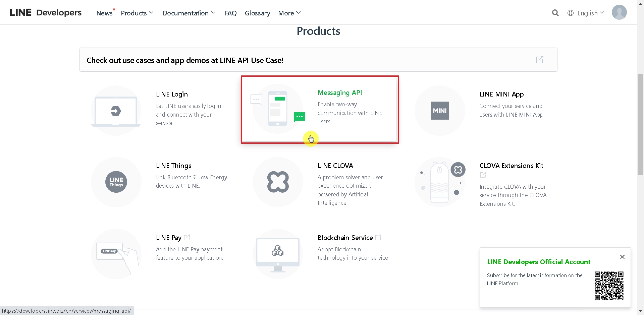Open the English language selector
644x315 pixels.
pos(586,13)
